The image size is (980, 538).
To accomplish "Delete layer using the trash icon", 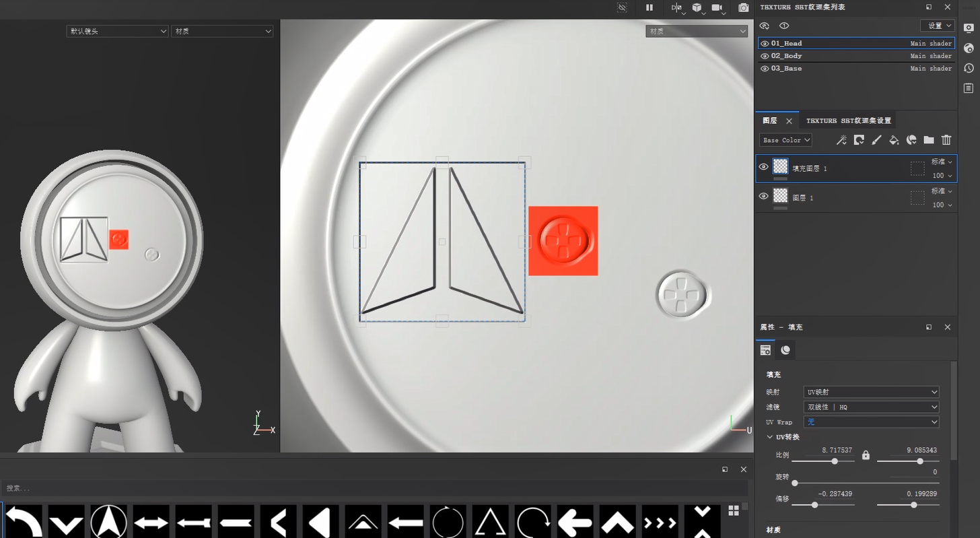I will (x=946, y=140).
